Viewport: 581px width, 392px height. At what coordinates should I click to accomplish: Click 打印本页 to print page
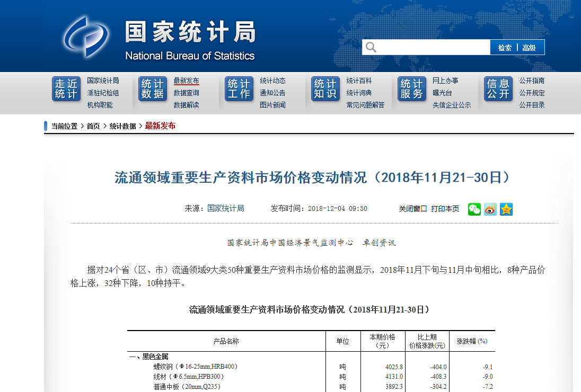tap(445, 209)
